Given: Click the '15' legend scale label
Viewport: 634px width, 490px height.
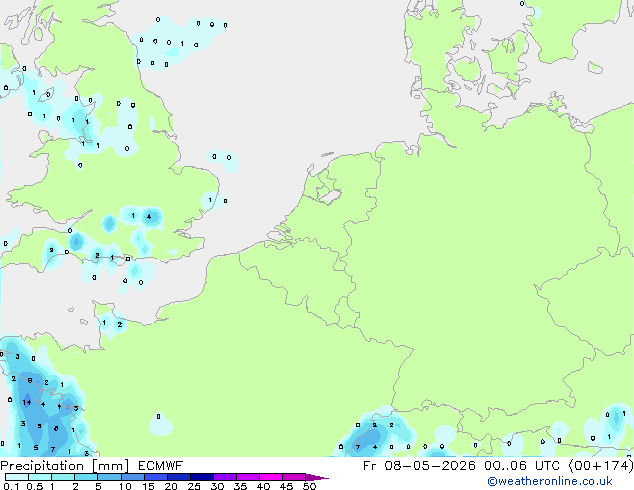Looking at the screenshot, I should (148, 486).
